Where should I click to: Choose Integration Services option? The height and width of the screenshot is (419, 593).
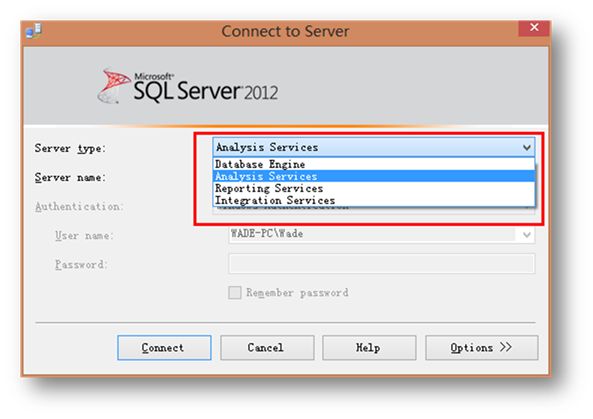point(374,200)
